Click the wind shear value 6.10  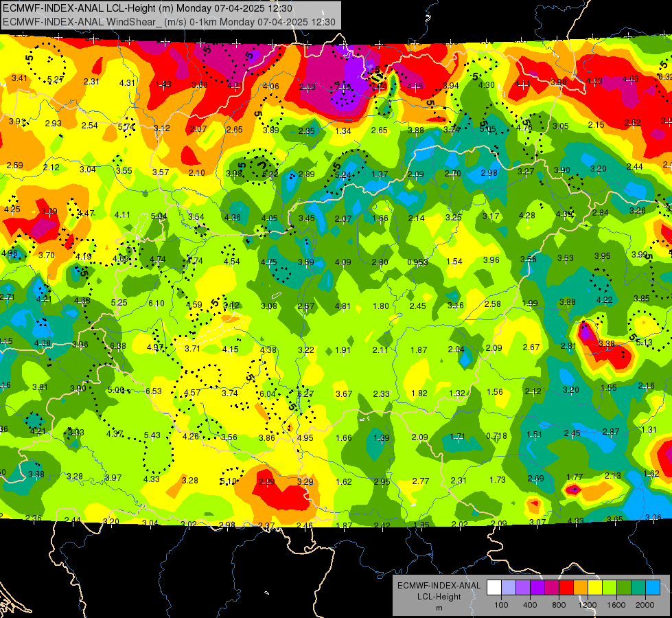(157, 304)
